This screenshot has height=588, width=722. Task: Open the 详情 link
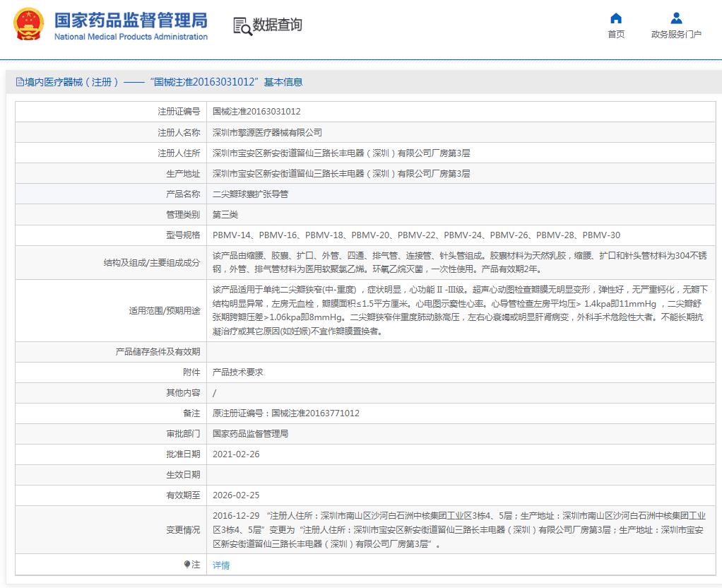click(x=221, y=565)
